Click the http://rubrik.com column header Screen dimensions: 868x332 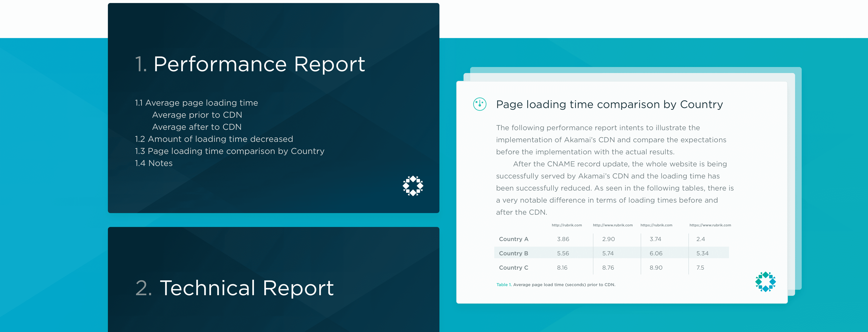point(566,225)
